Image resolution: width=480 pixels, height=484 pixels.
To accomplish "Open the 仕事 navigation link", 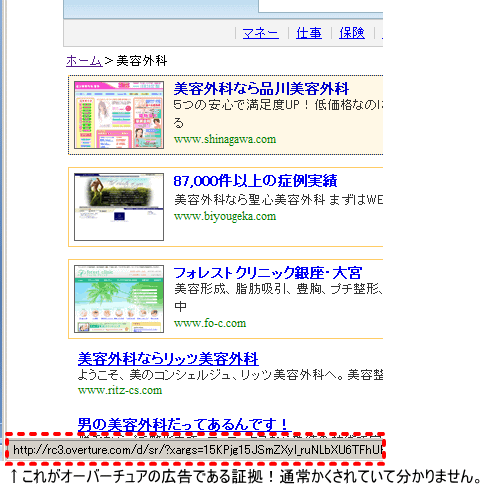I will [309, 33].
